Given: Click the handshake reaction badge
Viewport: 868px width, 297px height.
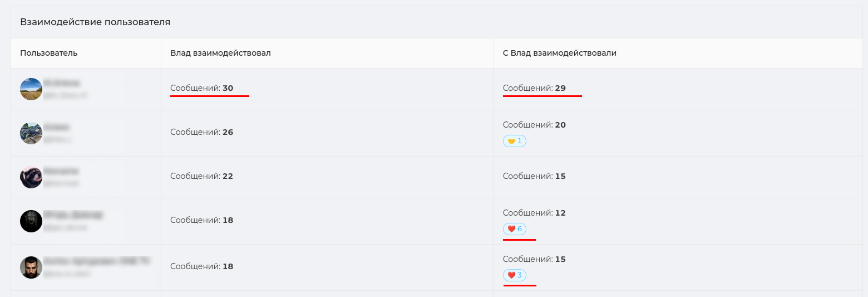Looking at the screenshot, I should 515,141.
